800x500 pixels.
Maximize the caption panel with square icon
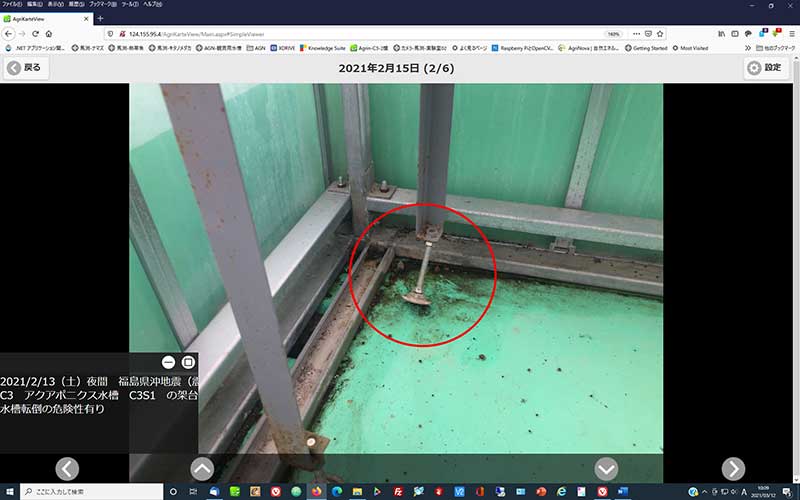click(x=187, y=362)
